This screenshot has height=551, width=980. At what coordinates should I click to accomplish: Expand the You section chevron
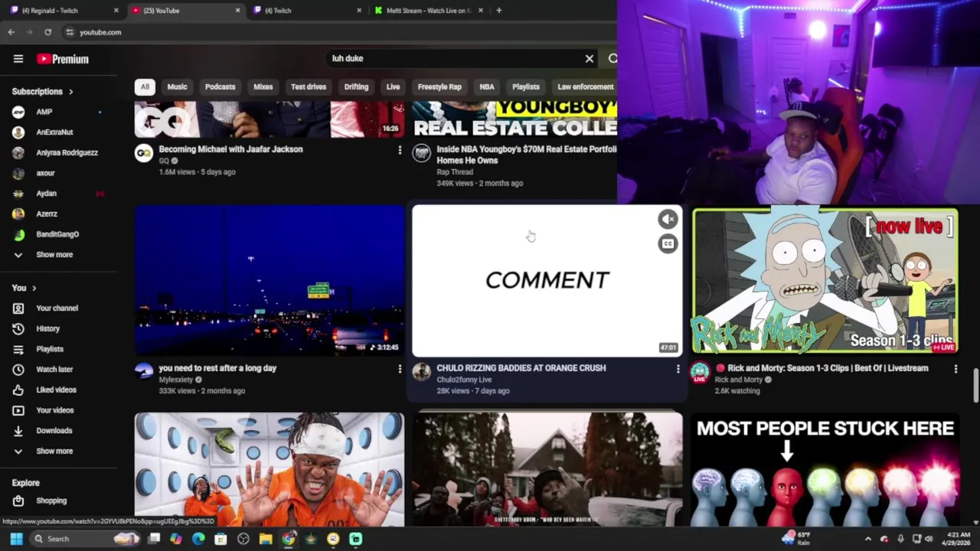(34, 288)
